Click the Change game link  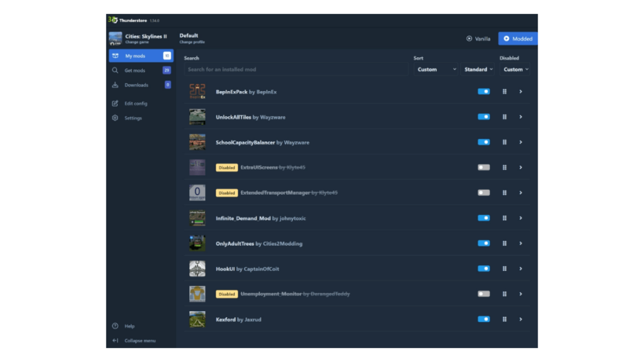[x=137, y=42]
